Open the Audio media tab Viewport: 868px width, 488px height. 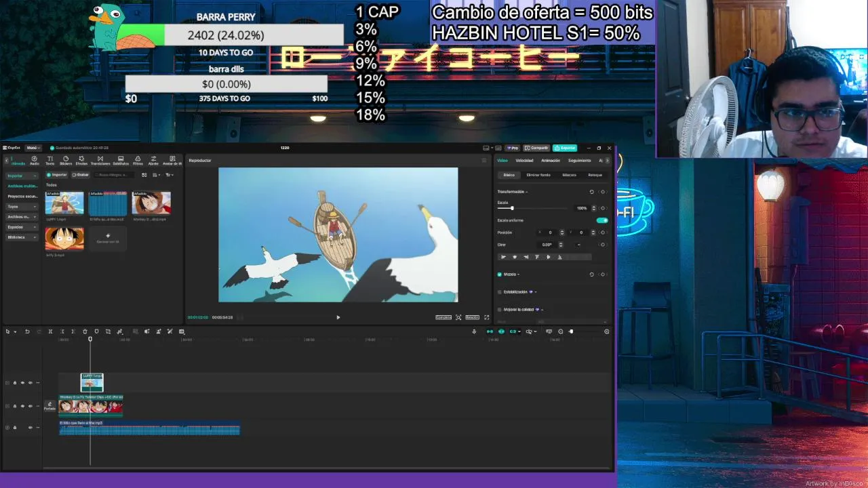pyautogui.click(x=34, y=161)
